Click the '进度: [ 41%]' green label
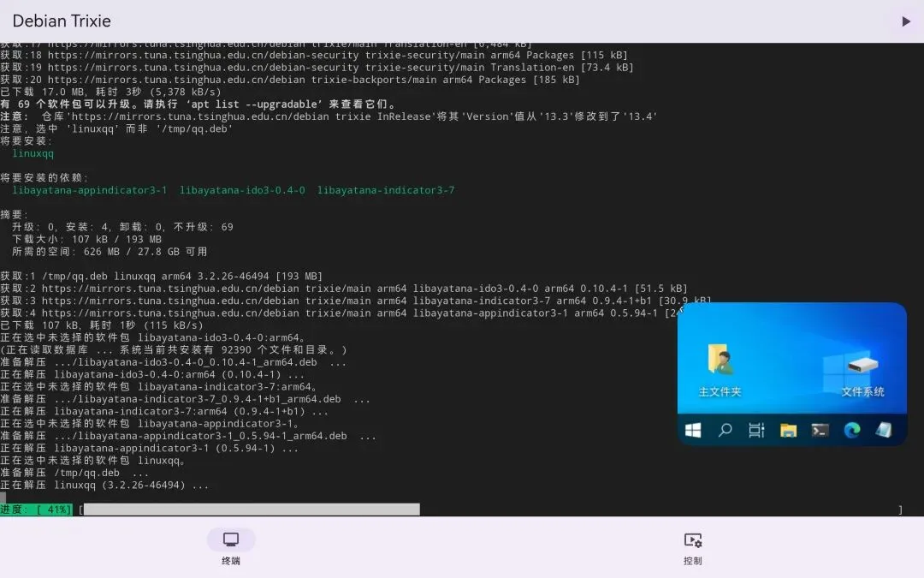The width and height of the screenshot is (924, 578). (36, 509)
